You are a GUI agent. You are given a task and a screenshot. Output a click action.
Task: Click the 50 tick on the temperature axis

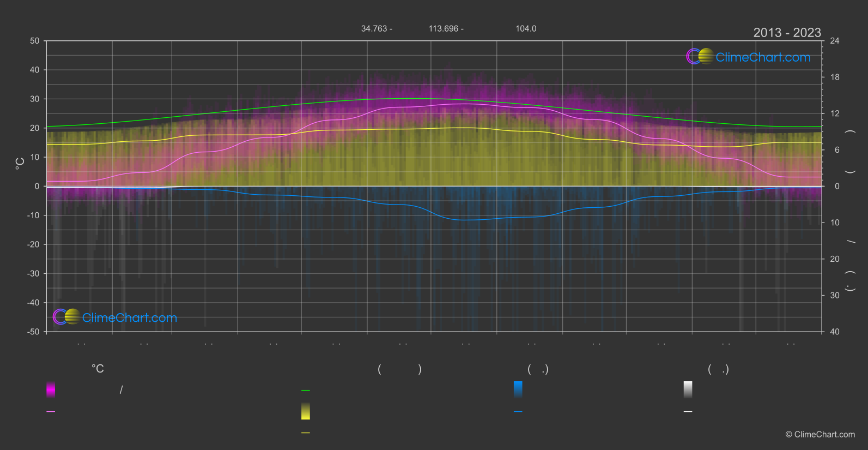(x=35, y=41)
